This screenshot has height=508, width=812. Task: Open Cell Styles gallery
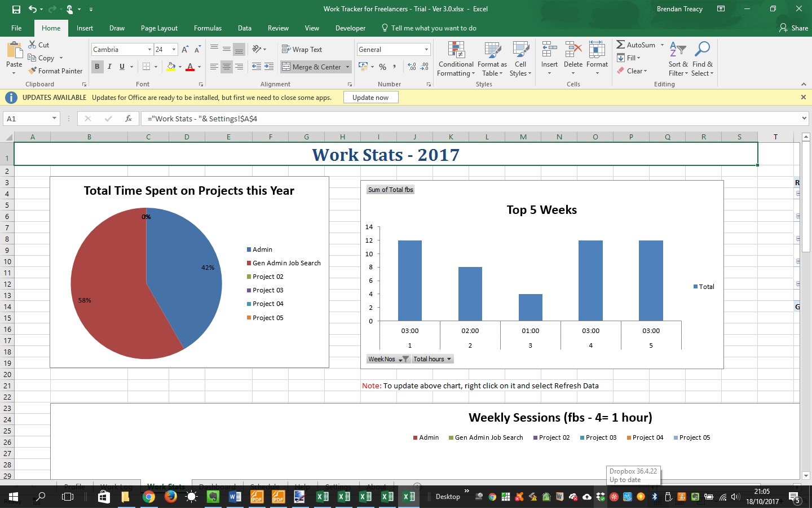pos(520,59)
